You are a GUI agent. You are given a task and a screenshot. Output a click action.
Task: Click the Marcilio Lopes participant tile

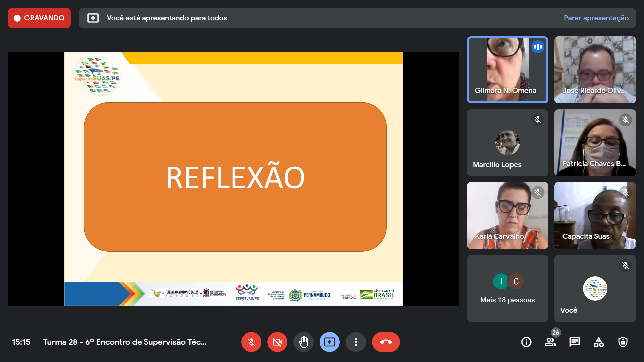point(507,143)
